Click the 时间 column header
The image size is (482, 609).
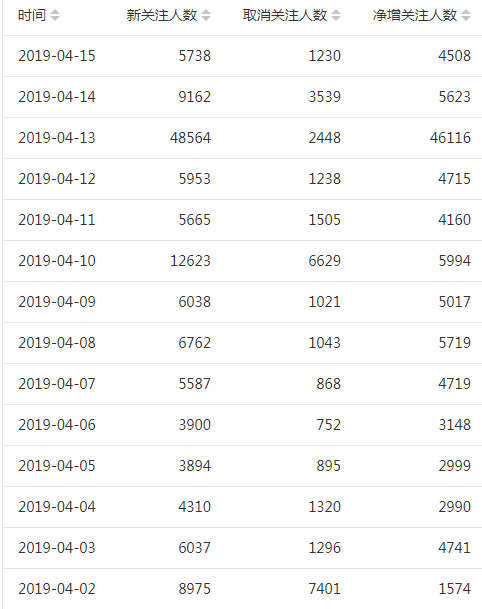click(32, 16)
